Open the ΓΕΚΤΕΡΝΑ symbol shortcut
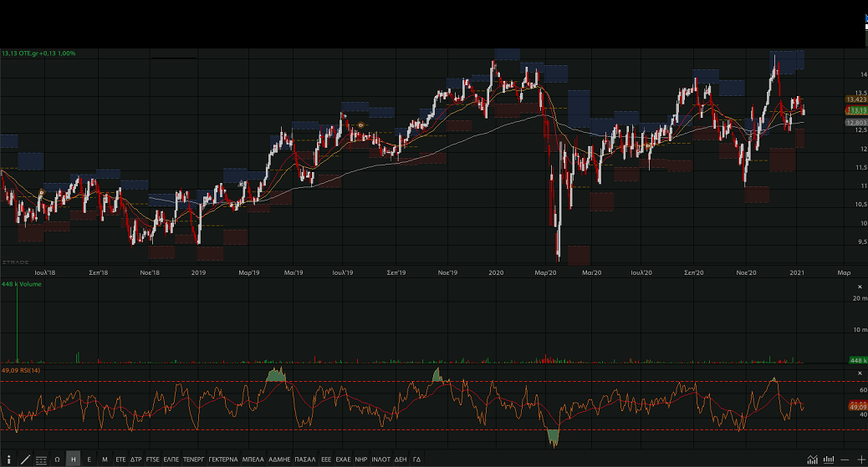The width and height of the screenshot is (868, 467). point(223,459)
